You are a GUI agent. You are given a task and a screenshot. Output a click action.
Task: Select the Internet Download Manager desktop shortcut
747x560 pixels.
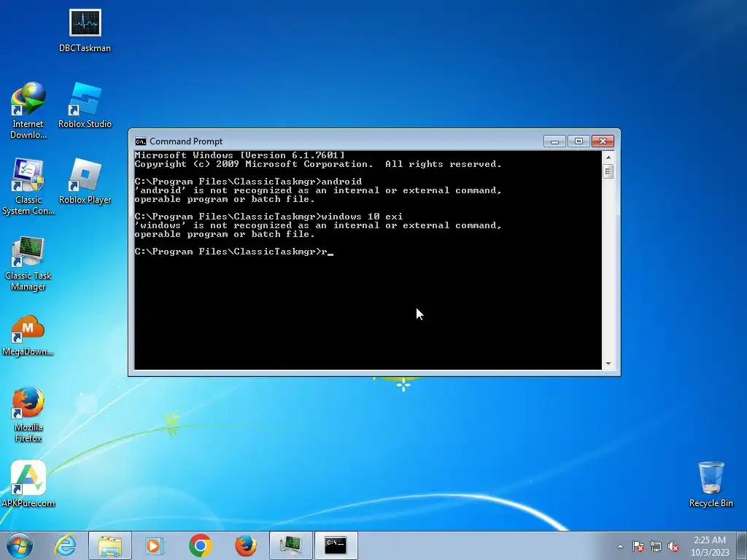click(x=28, y=110)
